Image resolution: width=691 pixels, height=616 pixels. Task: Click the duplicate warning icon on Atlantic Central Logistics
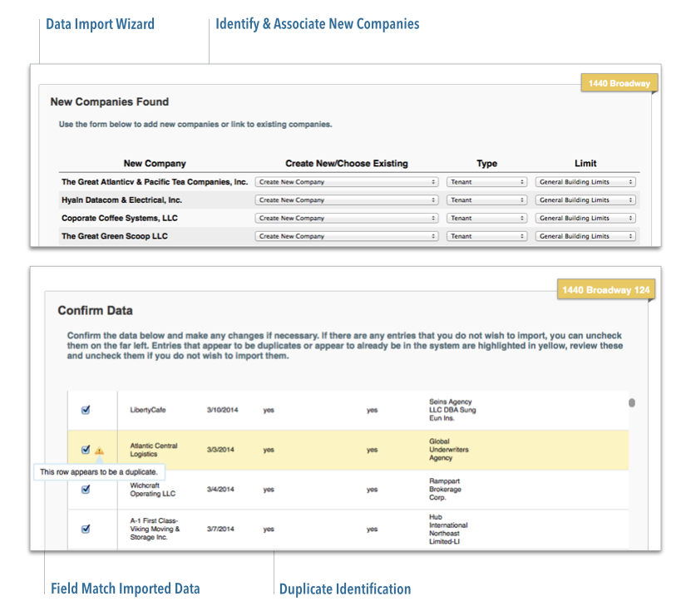coord(99,451)
